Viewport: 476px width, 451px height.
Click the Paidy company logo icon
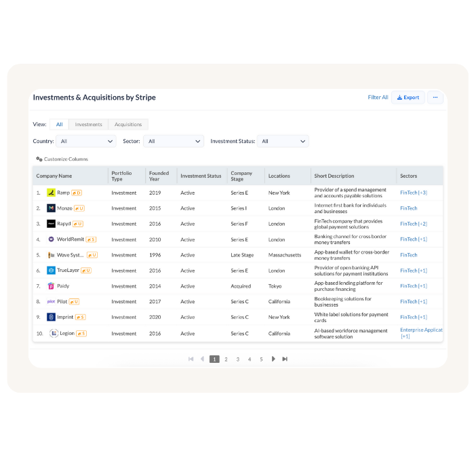[x=51, y=286]
